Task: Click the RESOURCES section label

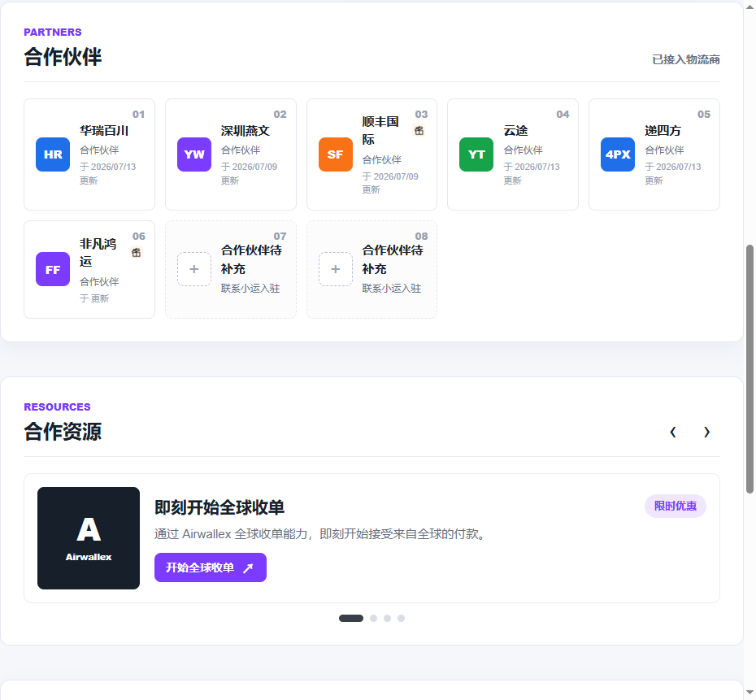Action: coord(57,407)
